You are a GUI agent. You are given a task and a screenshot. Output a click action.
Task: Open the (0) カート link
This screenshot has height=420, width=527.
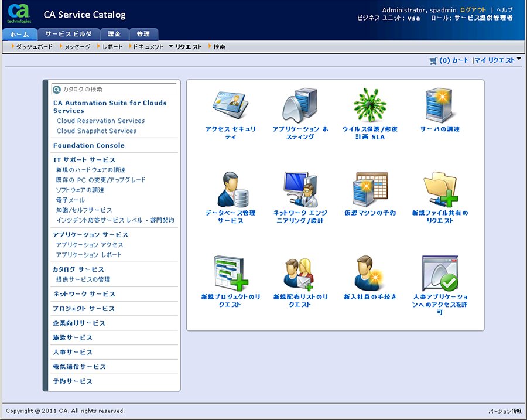(454, 60)
